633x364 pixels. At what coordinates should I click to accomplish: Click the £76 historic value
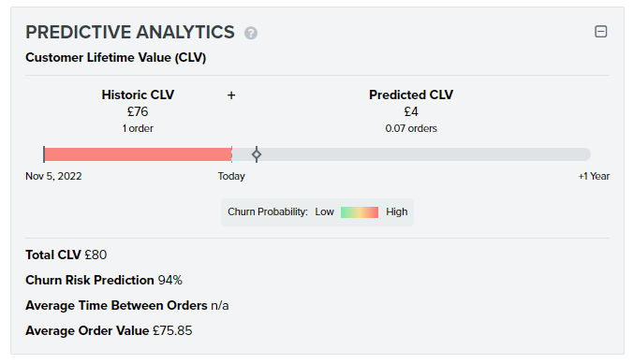pos(138,111)
